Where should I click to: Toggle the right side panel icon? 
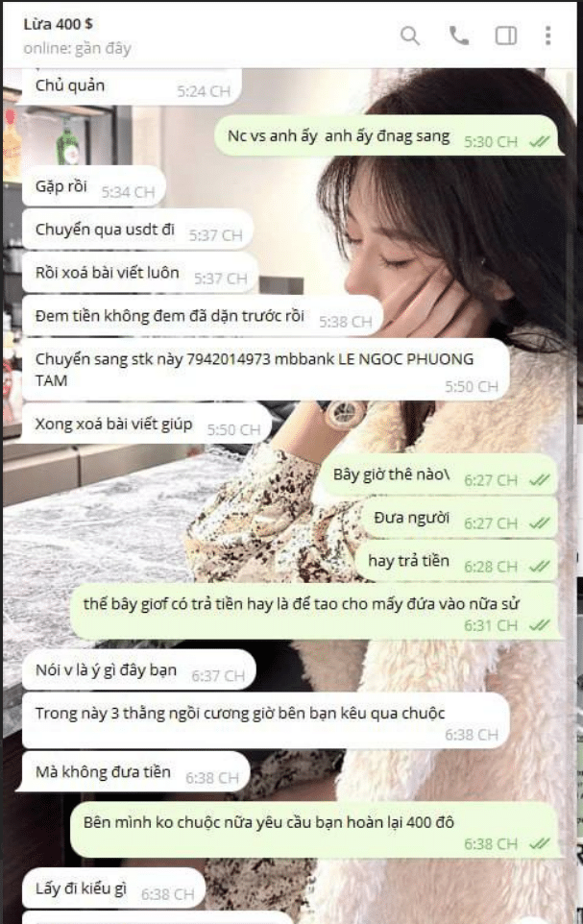506,36
